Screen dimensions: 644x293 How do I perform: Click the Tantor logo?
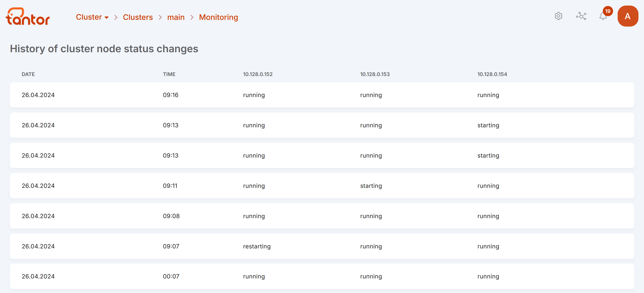pyautogui.click(x=28, y=16)
